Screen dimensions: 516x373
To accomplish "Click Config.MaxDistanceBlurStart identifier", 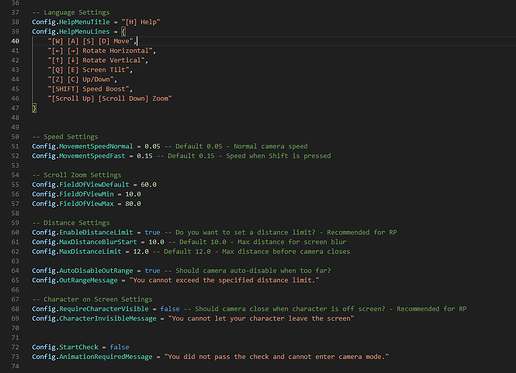I will [x=84, y=242].
